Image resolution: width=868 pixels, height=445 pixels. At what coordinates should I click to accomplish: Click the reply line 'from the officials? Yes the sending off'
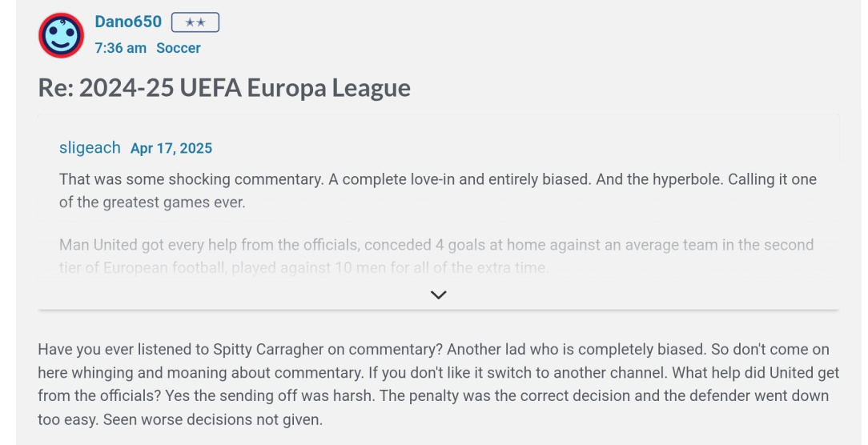click(x=433, y=395)
